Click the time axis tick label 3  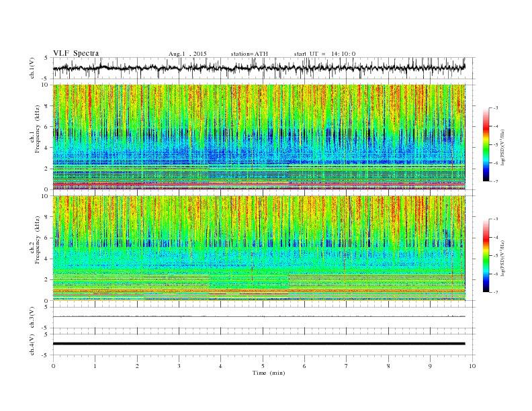pyautogui.click(x=179, y=366)
